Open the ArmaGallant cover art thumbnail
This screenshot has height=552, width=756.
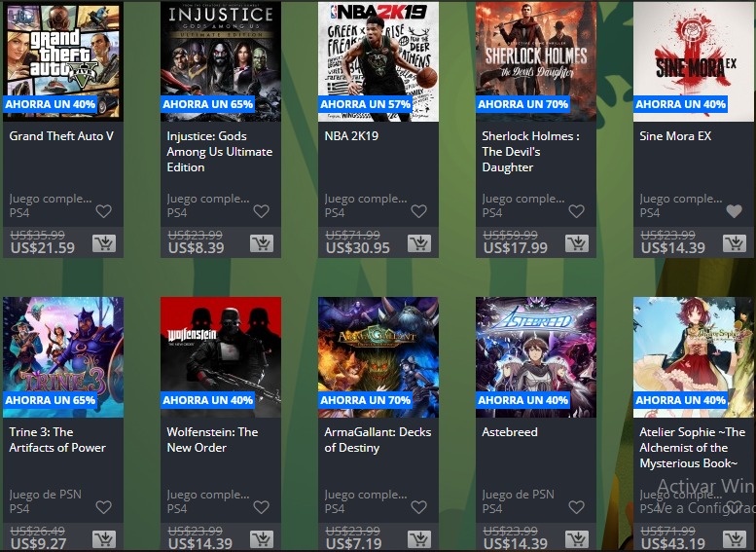click(378, 357)
